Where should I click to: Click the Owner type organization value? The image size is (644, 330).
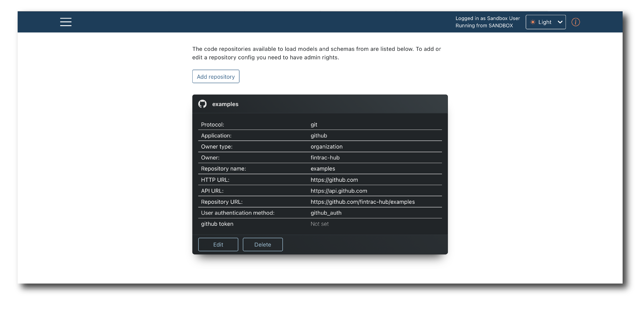coord(327,147)
